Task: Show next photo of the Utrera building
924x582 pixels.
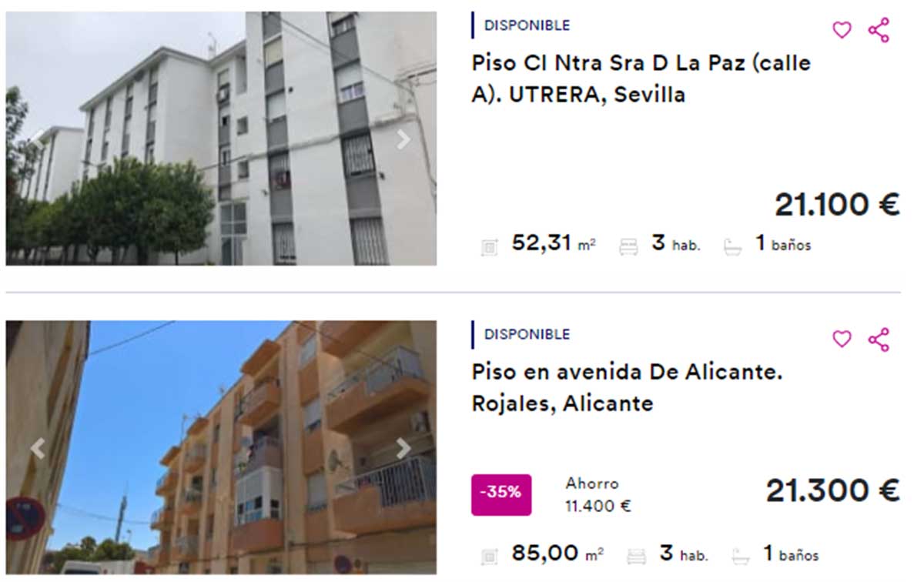Action: [x=403, y=139]
